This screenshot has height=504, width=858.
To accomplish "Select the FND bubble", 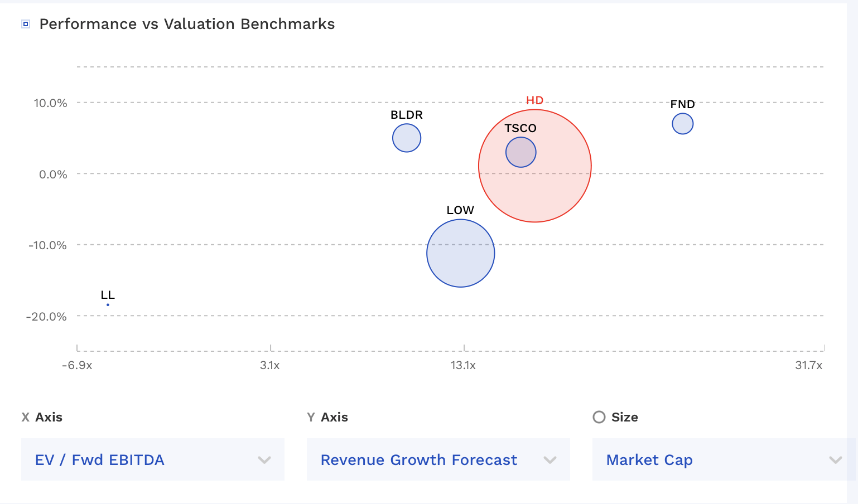I will [x=682, y=124].
